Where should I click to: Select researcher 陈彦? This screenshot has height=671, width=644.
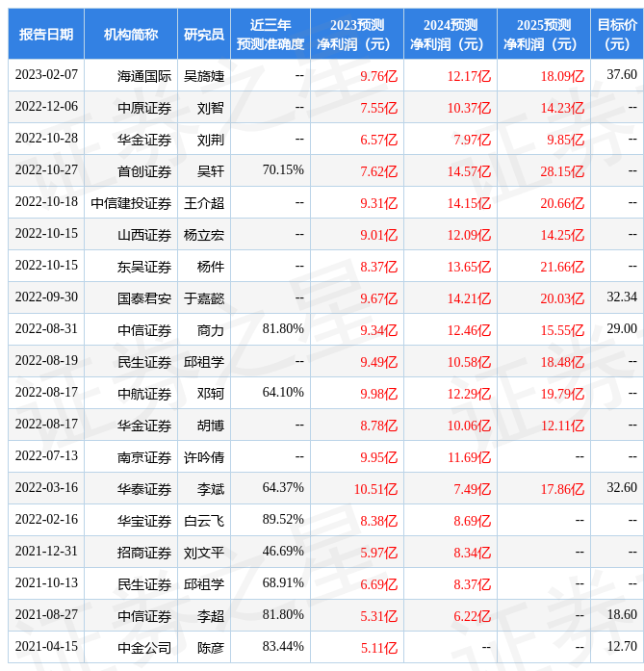point(211,648)
